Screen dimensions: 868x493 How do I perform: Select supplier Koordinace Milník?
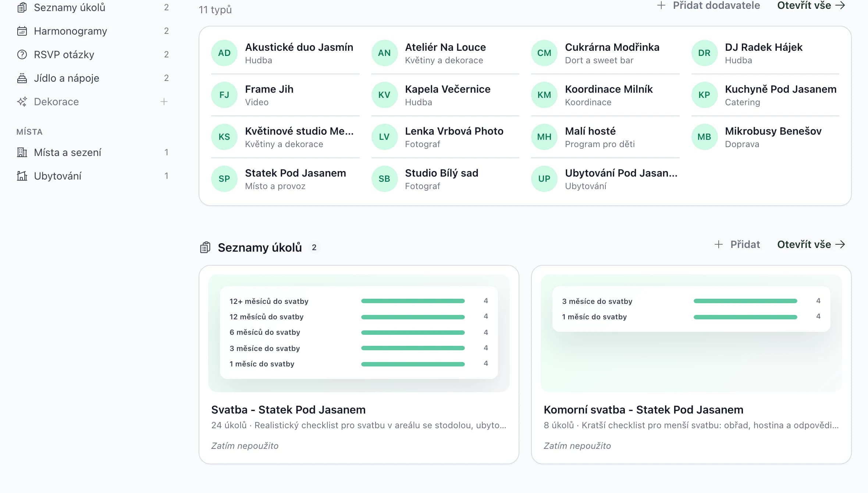pos(605,95)
